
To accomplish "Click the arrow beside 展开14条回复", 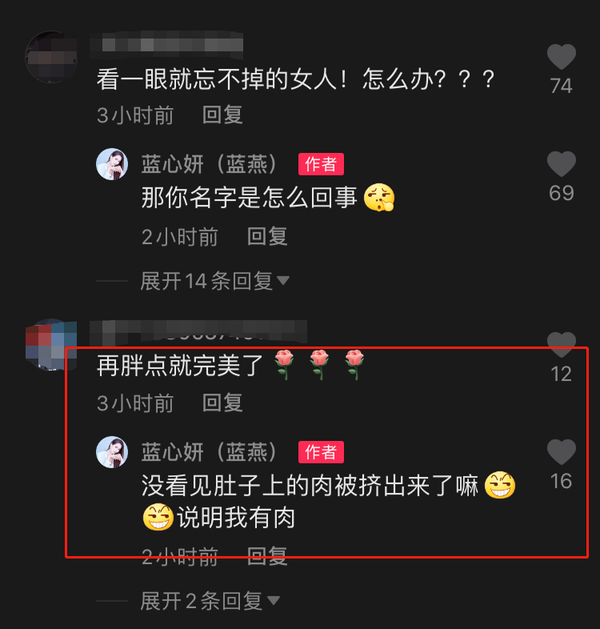I will pyautogui.click(x=283, y=280).
